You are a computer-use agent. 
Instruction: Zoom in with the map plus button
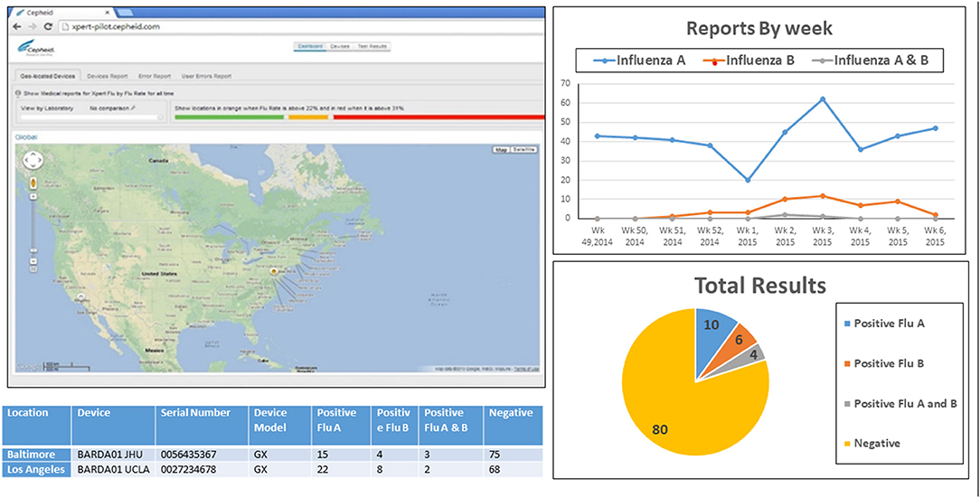[x=33, y=195]
